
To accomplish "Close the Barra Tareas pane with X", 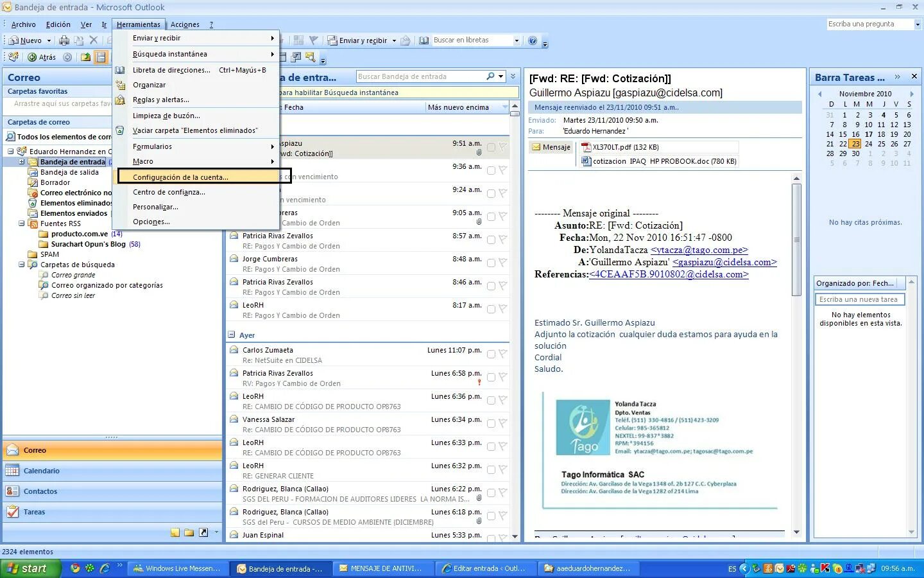I will 914,76.
